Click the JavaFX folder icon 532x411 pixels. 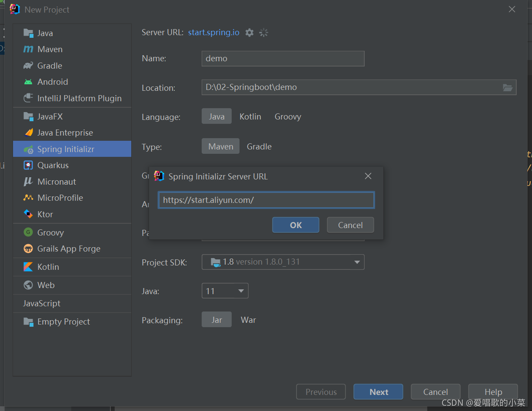28,116
